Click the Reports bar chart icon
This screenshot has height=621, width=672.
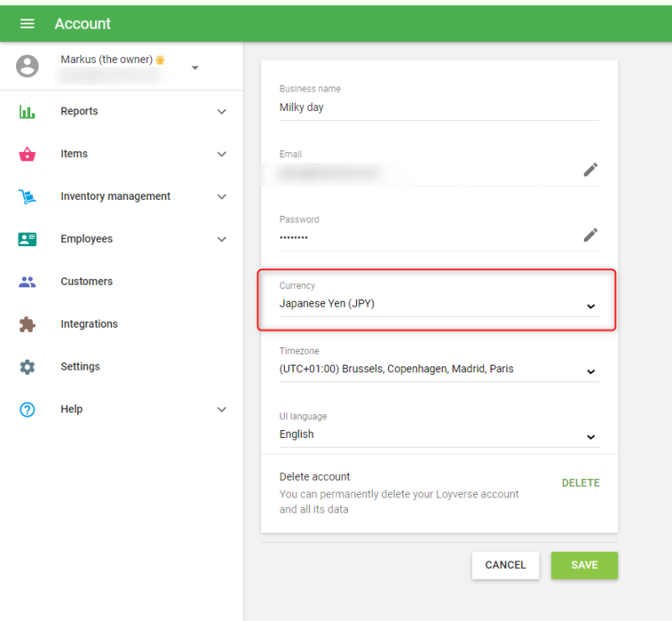tap(27, 112)
